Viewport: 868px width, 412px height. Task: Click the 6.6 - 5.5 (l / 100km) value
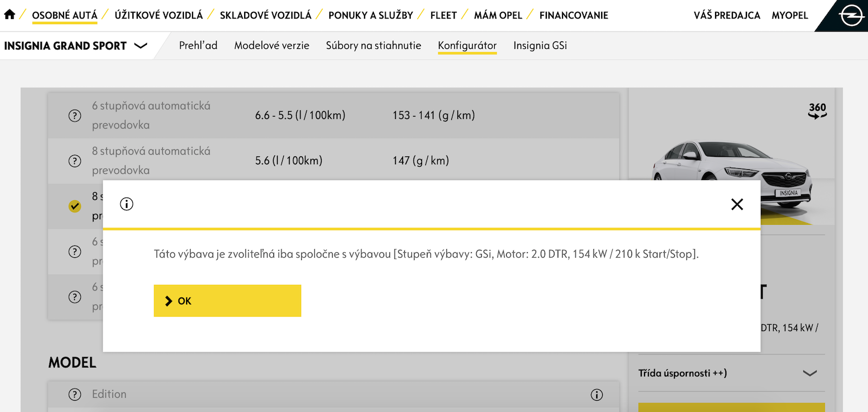tap(300, 115)
